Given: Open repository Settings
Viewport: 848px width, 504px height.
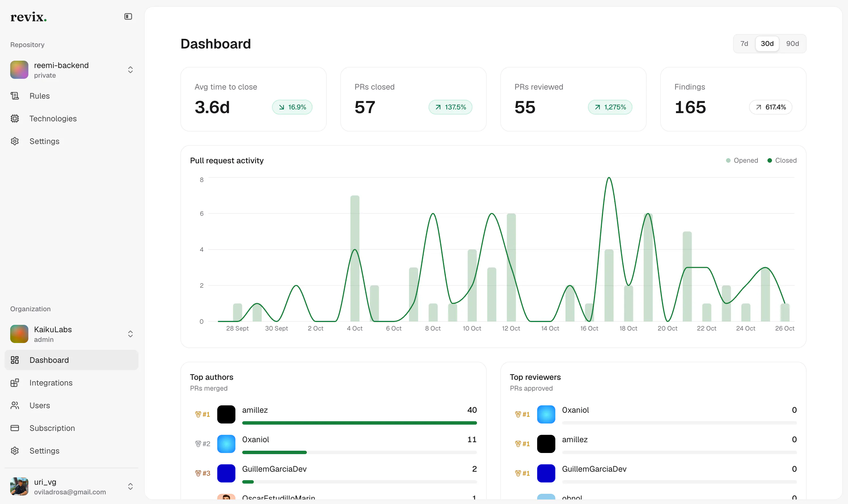Looking at the screenshot, I should point(71,141).
